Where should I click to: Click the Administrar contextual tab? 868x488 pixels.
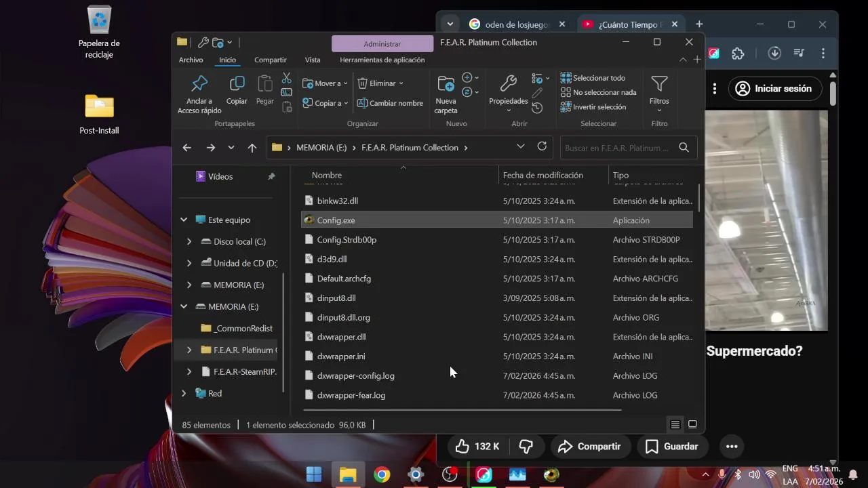(382, 43)
